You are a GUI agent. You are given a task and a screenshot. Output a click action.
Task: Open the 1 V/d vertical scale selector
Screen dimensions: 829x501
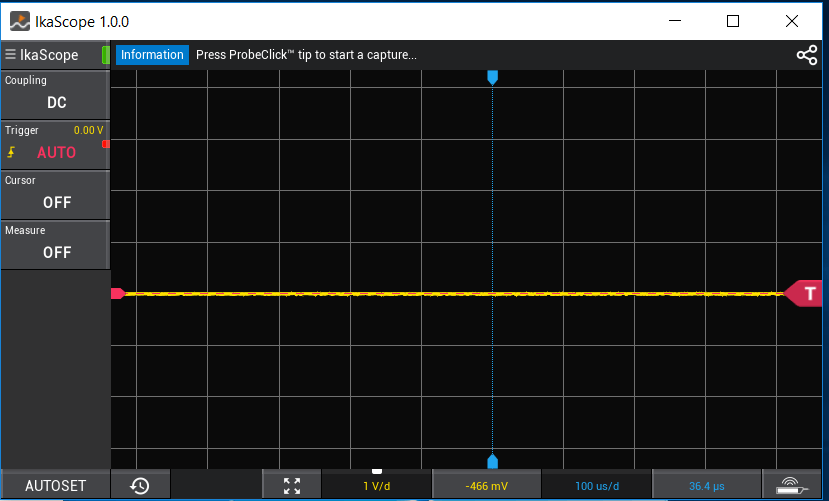[376, 486]
